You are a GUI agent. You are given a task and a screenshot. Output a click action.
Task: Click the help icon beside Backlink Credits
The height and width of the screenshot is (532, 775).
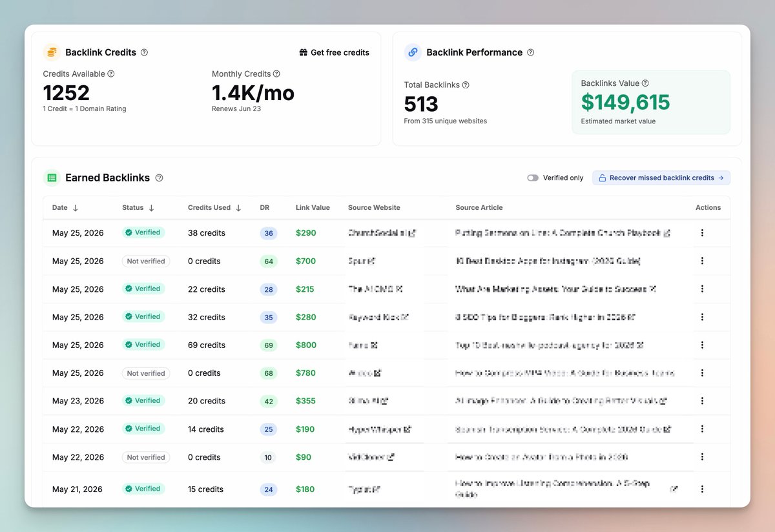[144, 52]
